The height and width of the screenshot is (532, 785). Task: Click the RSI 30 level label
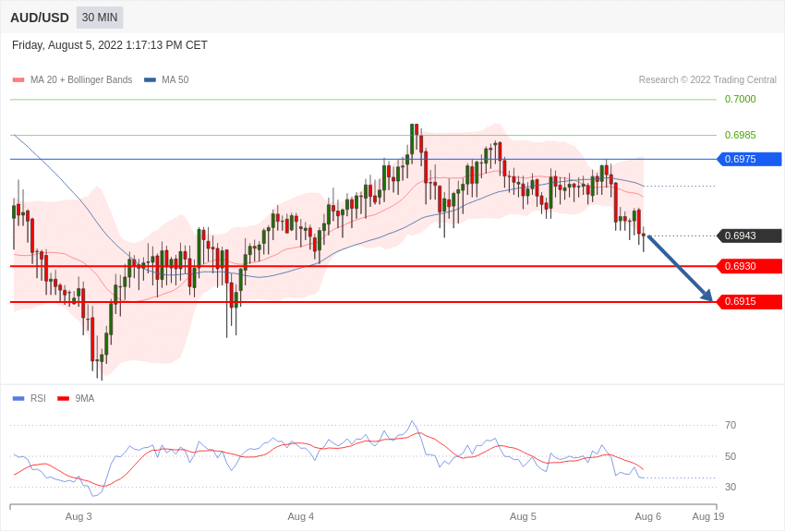point(731,487)
